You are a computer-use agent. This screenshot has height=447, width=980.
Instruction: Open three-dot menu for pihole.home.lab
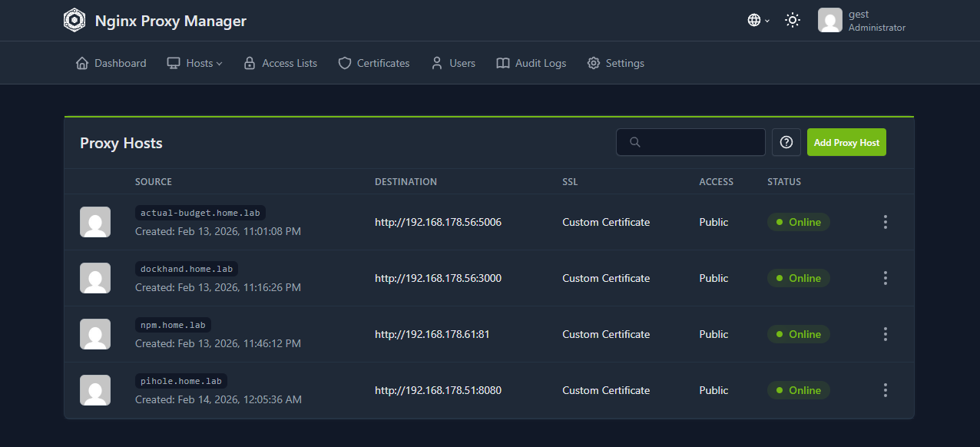coord(885,390)
